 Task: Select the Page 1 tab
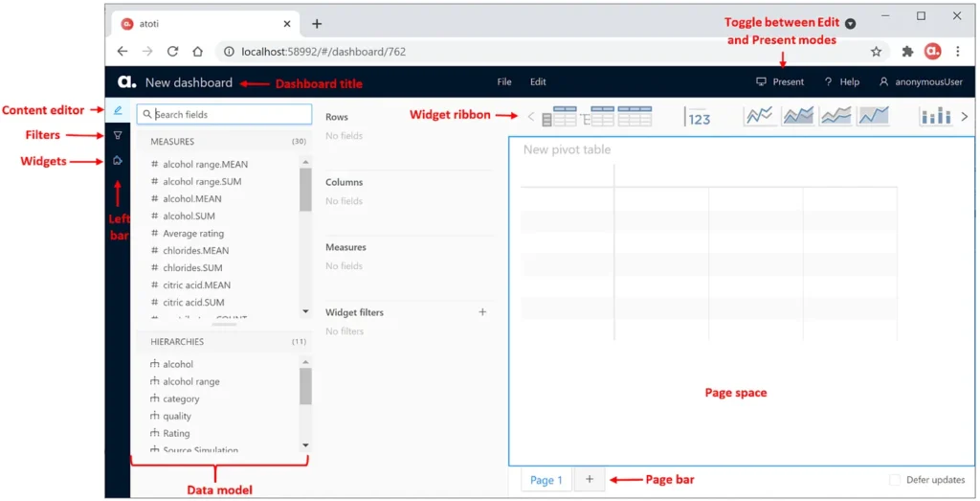(546, 480)
